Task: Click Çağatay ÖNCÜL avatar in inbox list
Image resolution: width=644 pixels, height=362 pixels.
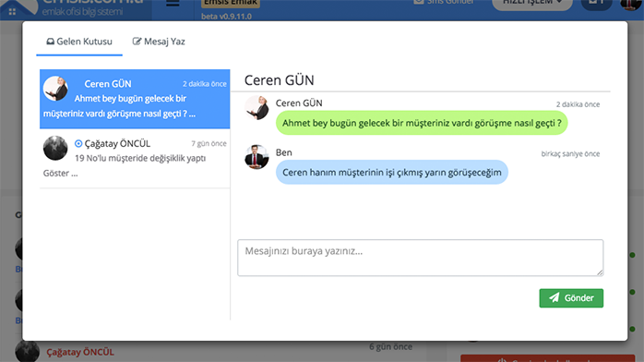Action: (x=55, y=148)
